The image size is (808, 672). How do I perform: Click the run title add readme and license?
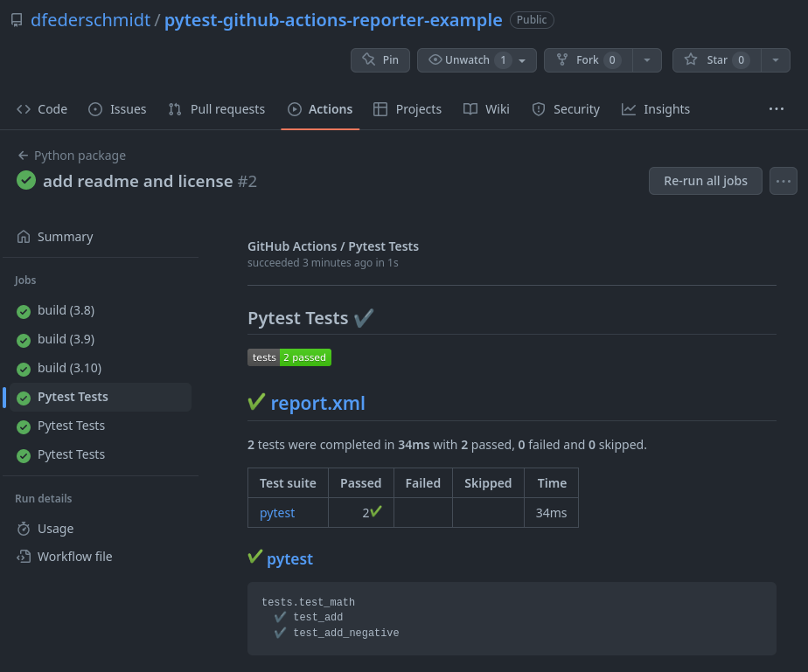coord(138,181)
